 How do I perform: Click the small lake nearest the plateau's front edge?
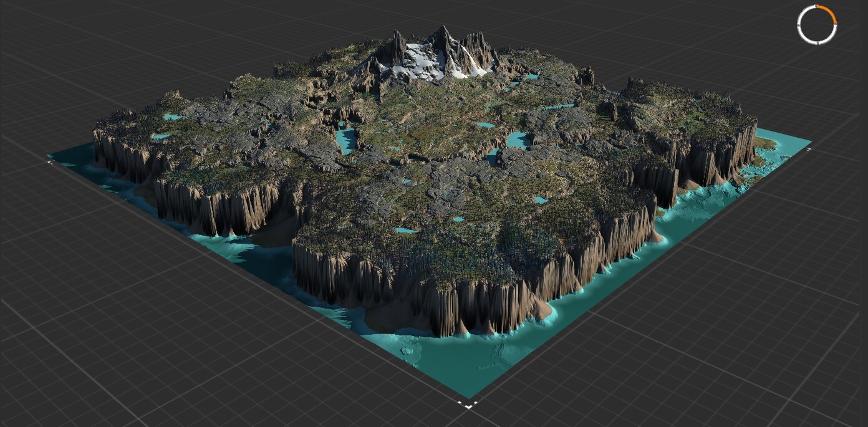click(x=405, y=230)
